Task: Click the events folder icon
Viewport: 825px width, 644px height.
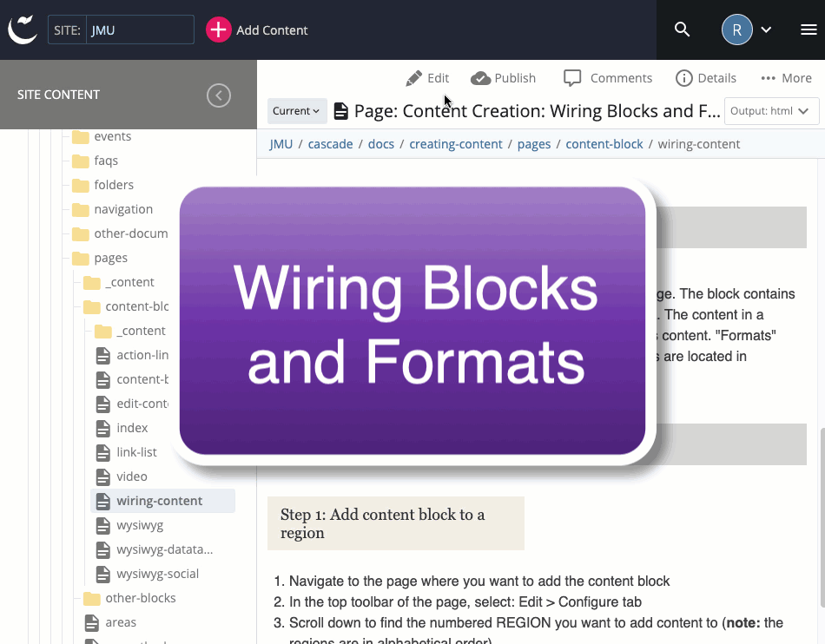Action: [81, 136]
